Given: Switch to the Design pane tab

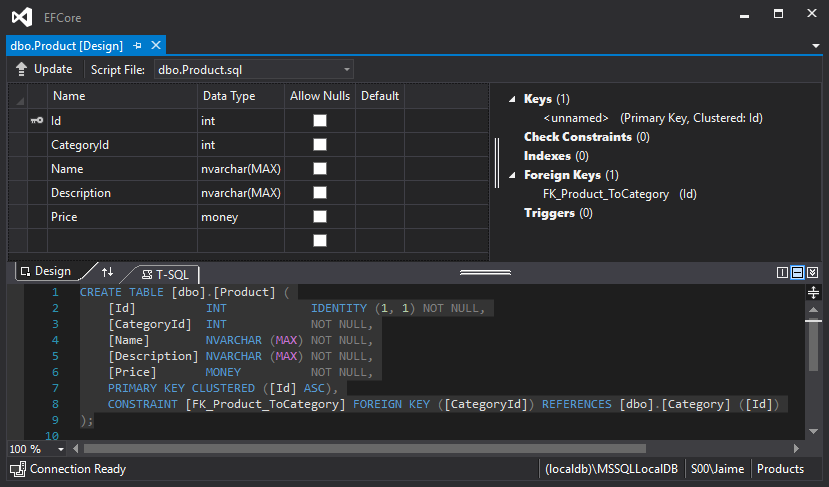Looking at the screenshot, I should pyautogui.click(x=45, y=272).
